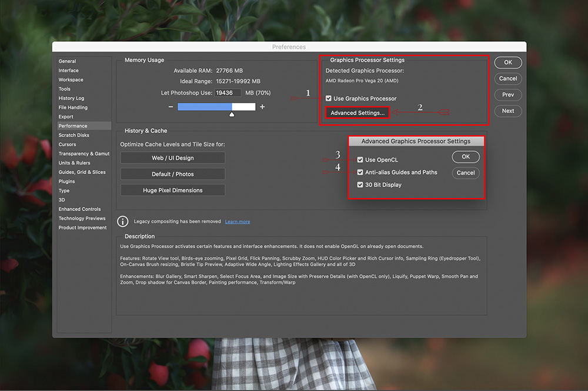Click the Prev button in Preferences
The height and width of the screenshot is (391, 588).
[x=508, y=95]
